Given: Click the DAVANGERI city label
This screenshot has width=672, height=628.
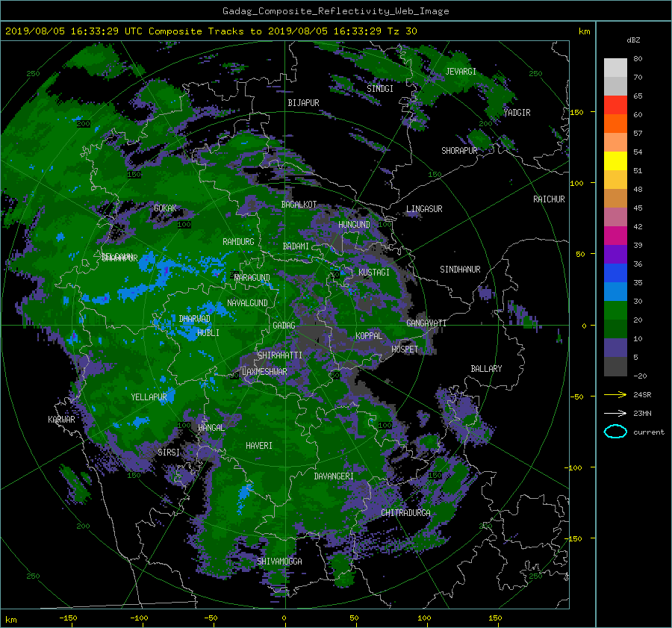Looking at the screenshot, I should click(334, 476).
